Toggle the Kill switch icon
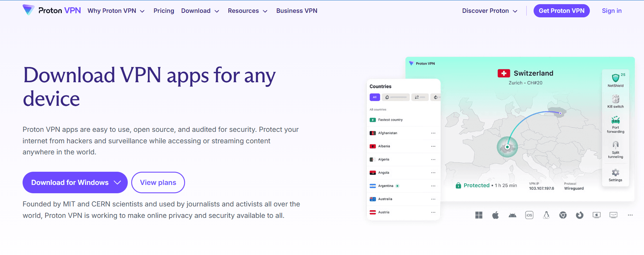The height and width of the screenshot is (255, 644). (x=616, y=99)
